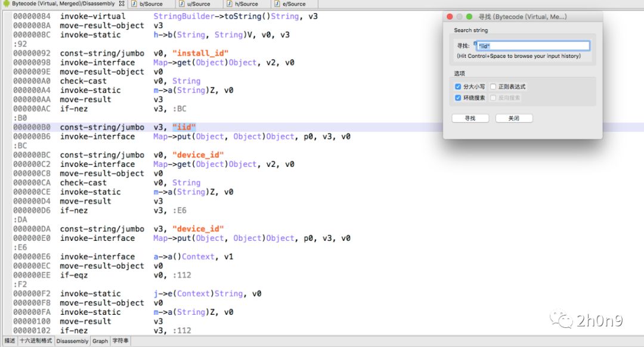This screenshot has height=347, width=644.
Task: Click m->a(String)Z call at 000000FA
Action: (x=184, y=312)
